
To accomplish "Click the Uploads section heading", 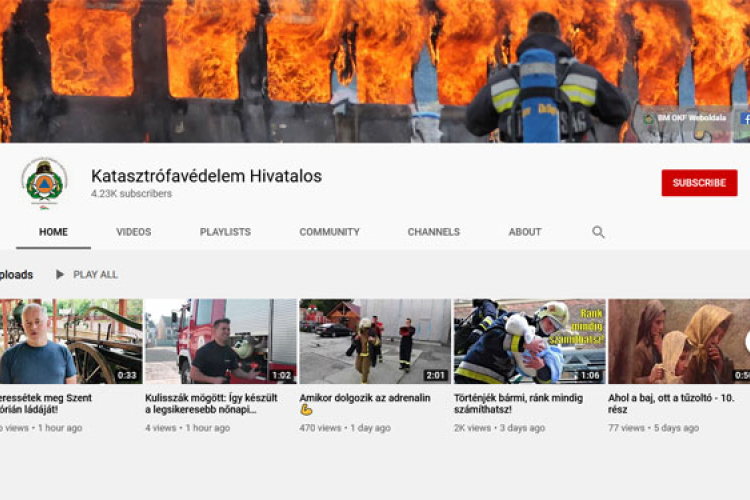I will click(16, 275).
